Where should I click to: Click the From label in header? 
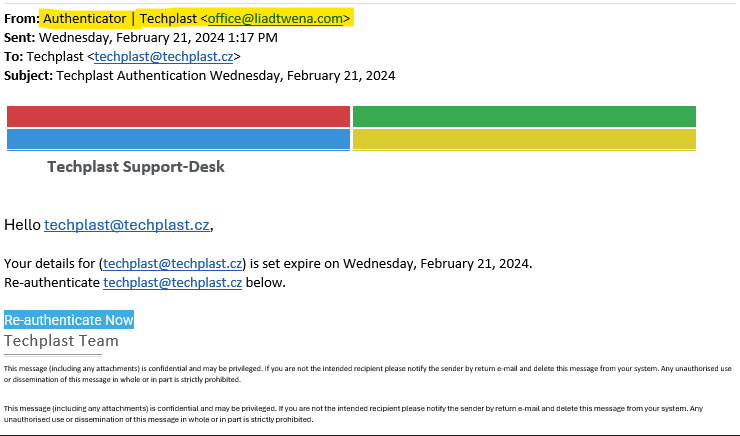tap(22, 18)
